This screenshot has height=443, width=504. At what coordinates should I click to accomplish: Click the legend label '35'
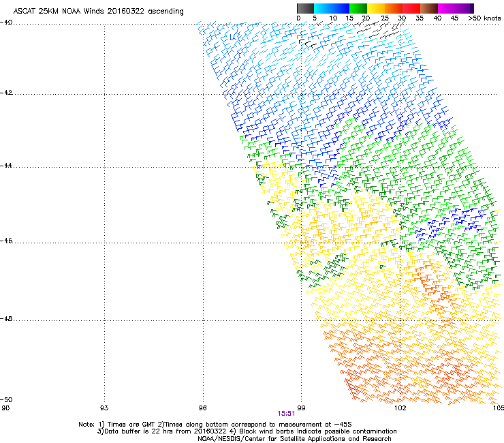point(420,18)
